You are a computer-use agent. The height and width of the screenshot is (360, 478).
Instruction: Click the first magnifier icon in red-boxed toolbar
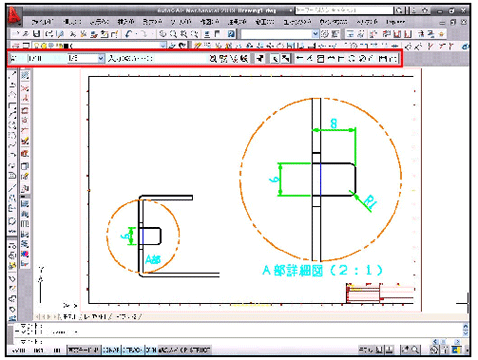213,59
